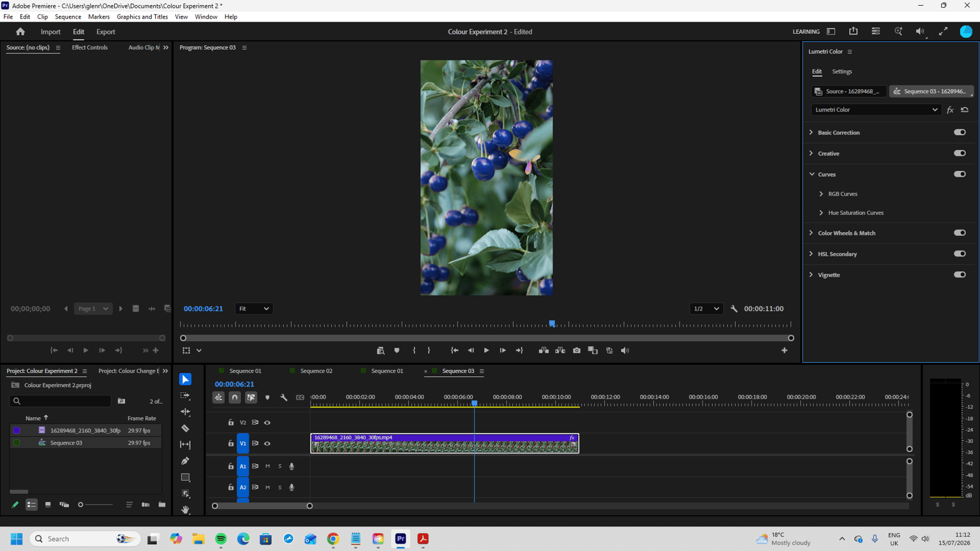The height and width of the screenshot is (551, 980).
Task: Reset Lumetri Color effect
Action: coord(965,110)
